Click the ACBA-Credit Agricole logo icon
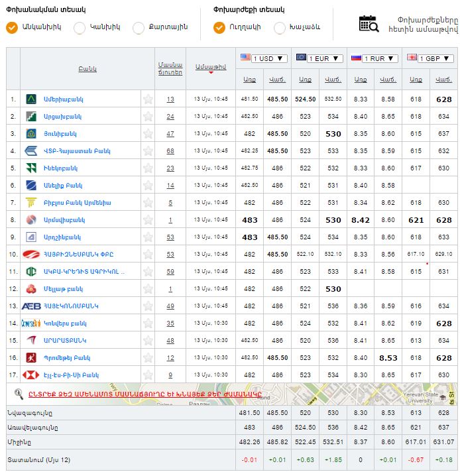Viewport: 460px width, 476px height. 31,271
